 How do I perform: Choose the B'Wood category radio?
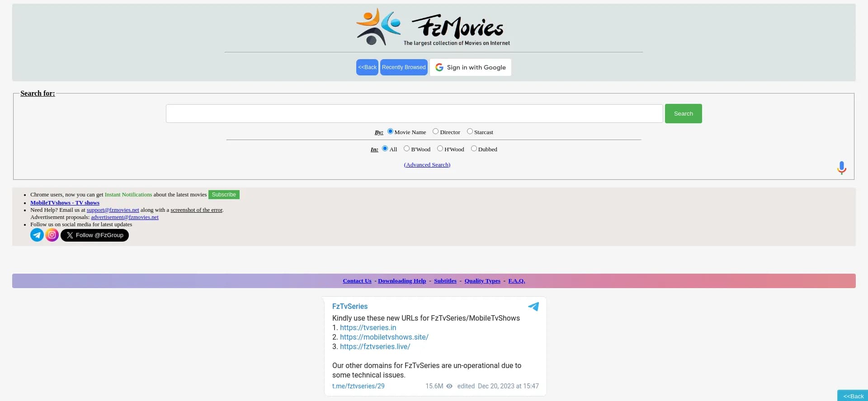[x=406, y=149]
